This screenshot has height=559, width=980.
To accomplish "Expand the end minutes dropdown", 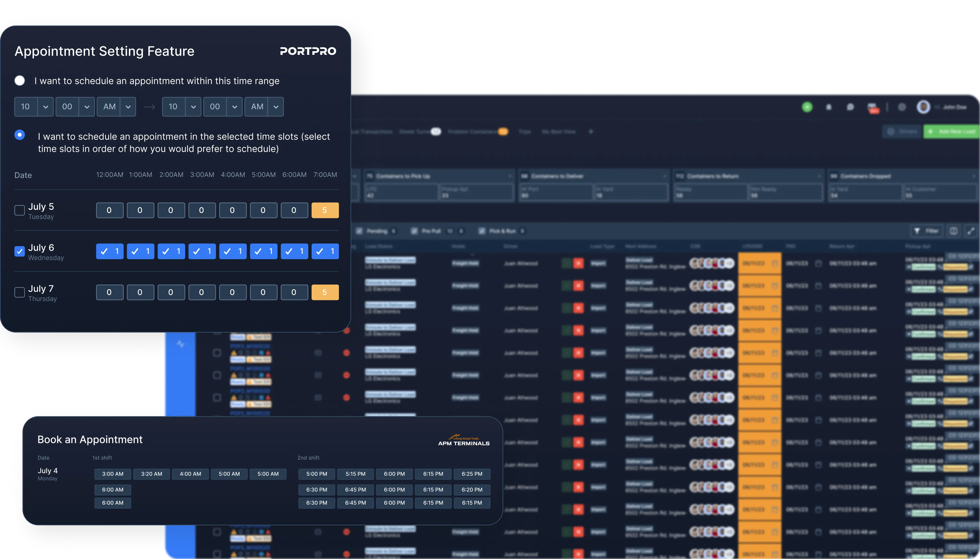I will pyautogui.click(x=234, y=107).
